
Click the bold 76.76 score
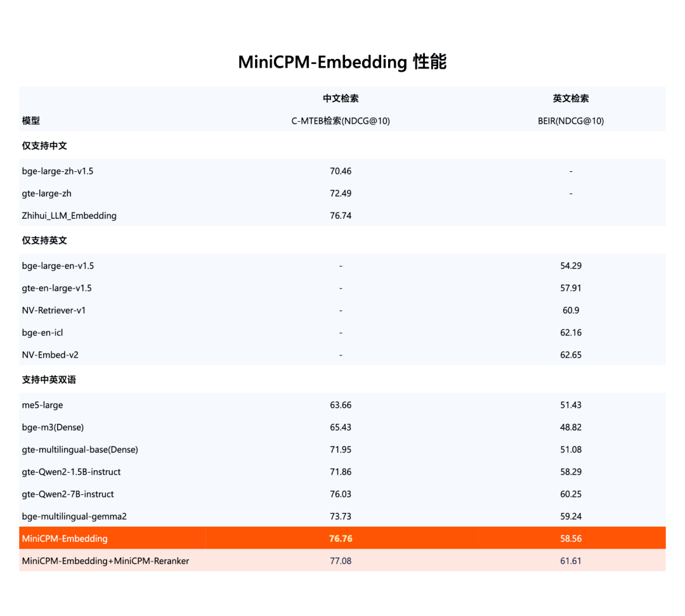341,539
